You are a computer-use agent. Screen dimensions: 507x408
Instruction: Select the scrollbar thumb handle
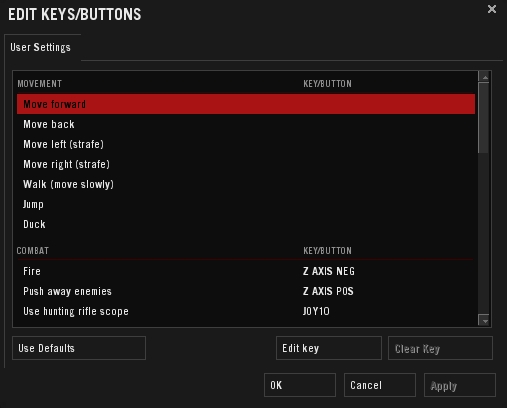coord(483,118)
